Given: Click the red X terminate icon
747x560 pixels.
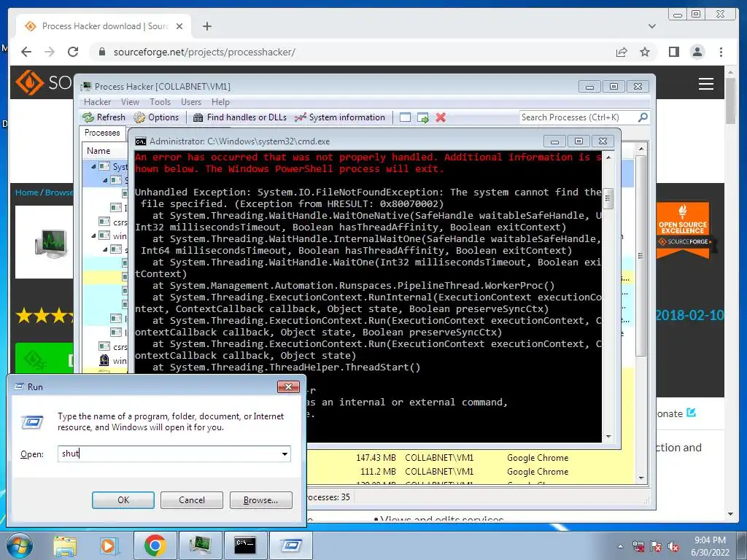Looking at the screenshot, I should coord(441,117).
